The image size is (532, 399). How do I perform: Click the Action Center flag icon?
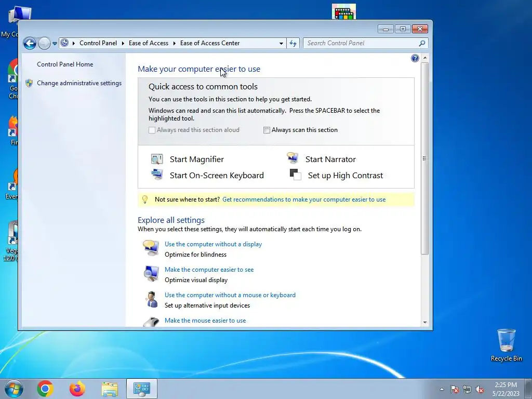(x=454, y=389)
